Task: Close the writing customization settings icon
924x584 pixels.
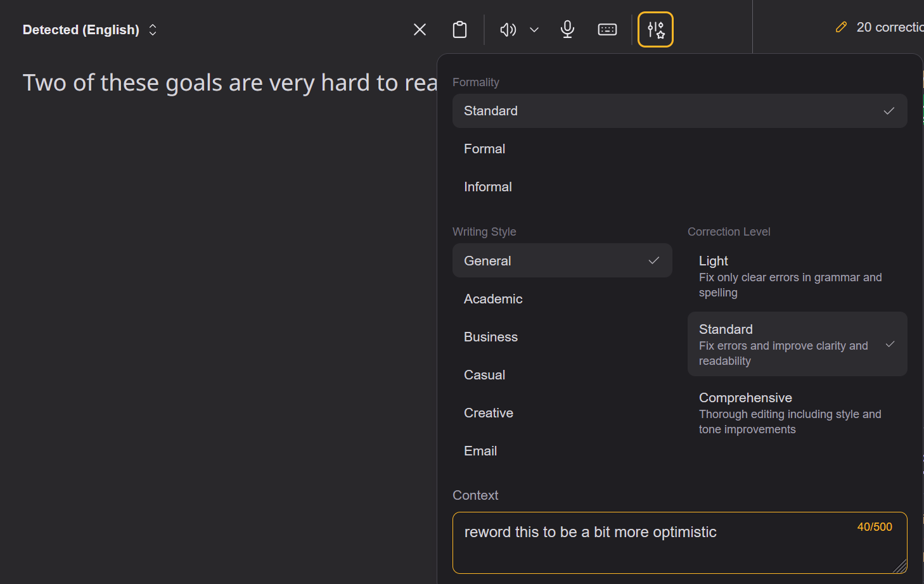Action: tap(655, 30)
